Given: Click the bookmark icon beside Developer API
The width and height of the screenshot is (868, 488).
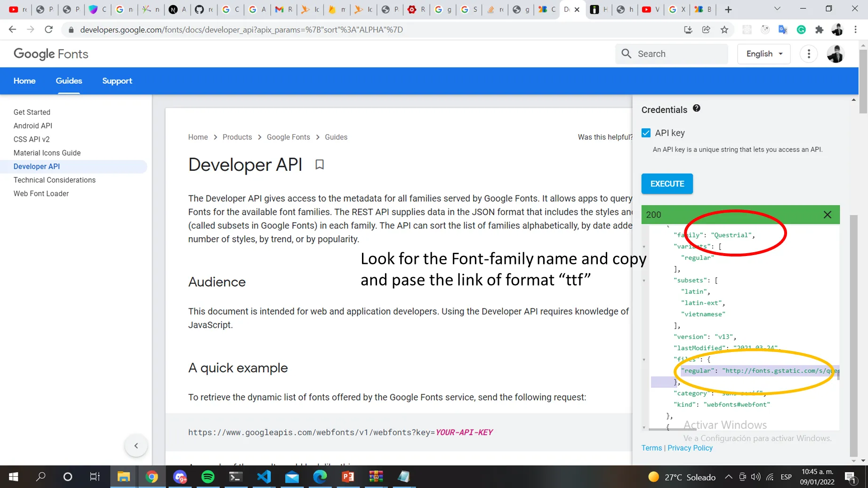Looking at the screenshot, I should click(319, 165).
